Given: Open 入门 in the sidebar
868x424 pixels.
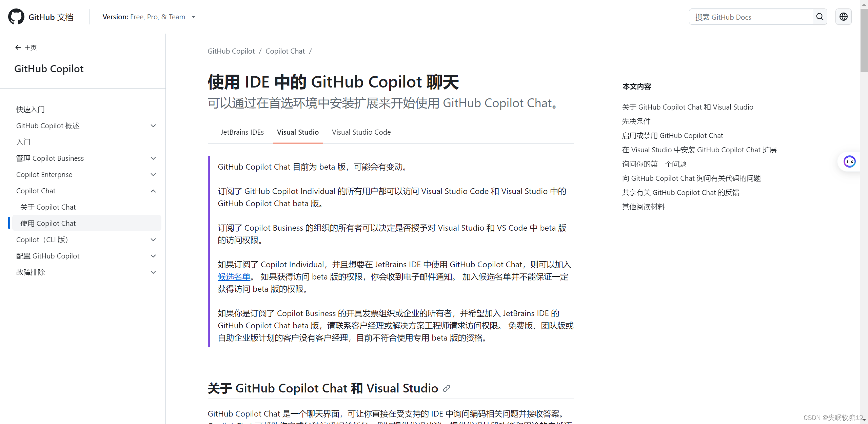Looking at the screenshot, I should 23,142.
